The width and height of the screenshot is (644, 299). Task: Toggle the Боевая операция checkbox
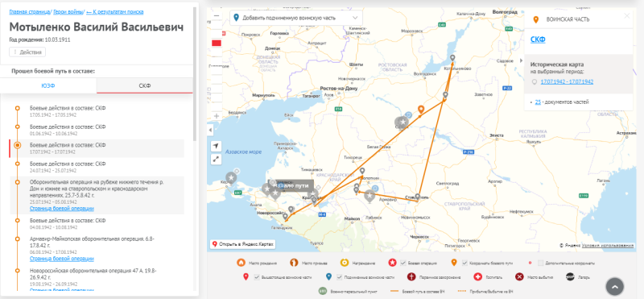click(403, 263)
